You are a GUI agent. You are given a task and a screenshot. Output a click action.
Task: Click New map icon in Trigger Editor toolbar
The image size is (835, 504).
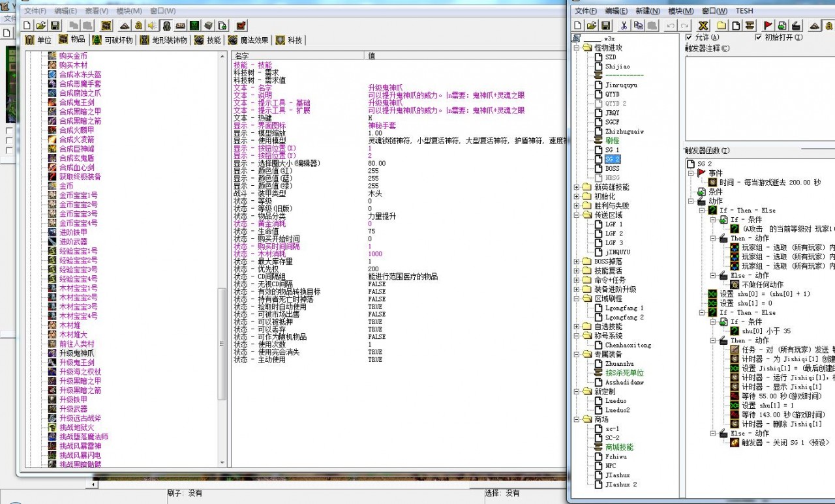click(x=577, y=25)
